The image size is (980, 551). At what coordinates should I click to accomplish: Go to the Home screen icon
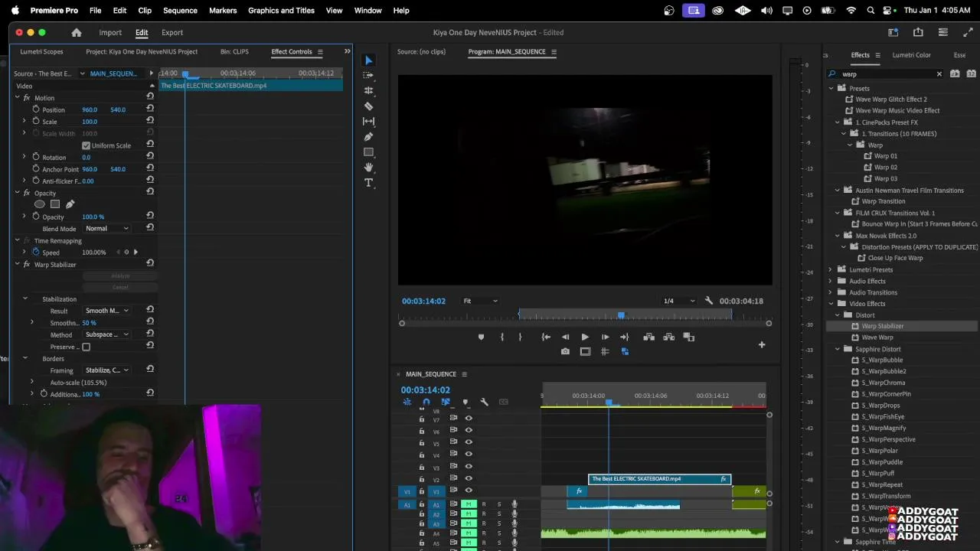(77, 33)
